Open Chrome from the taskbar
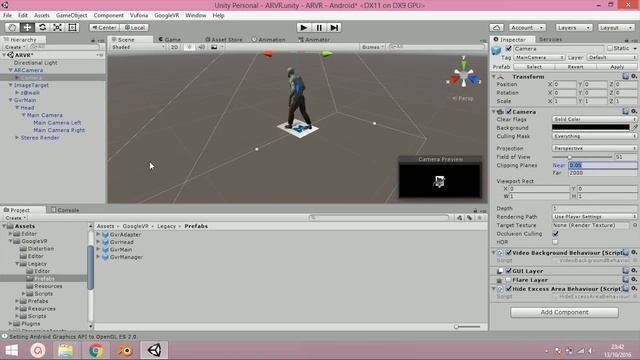This screenshot has width=640, height=360. pos(96,350)
